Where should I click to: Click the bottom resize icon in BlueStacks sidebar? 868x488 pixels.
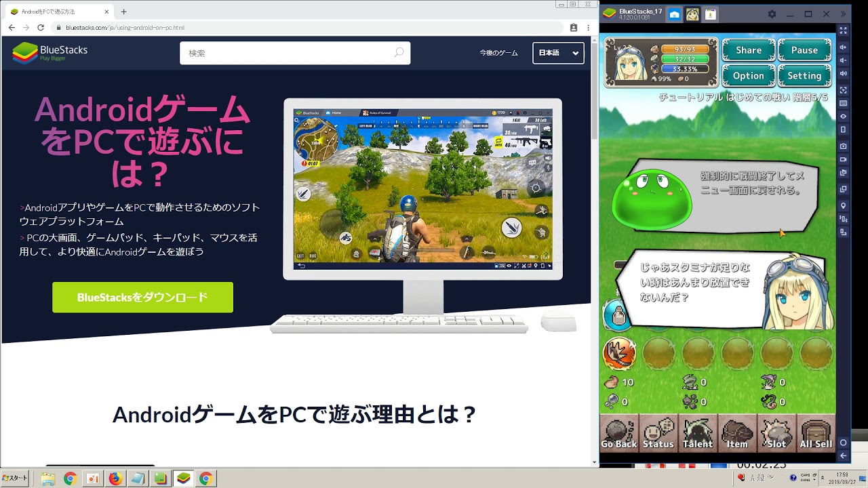843,232
